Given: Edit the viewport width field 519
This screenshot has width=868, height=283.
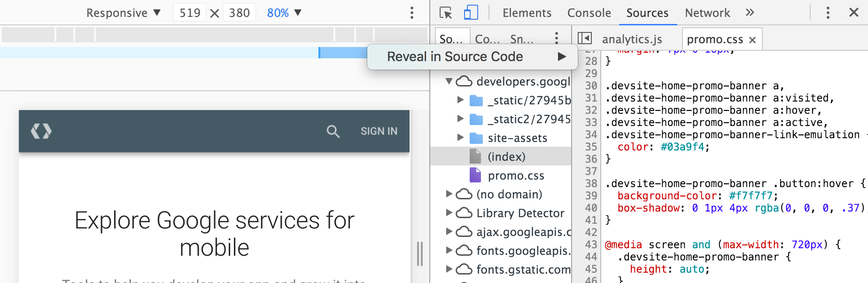Looking at the screenshot, I should [x=190, y=13].
